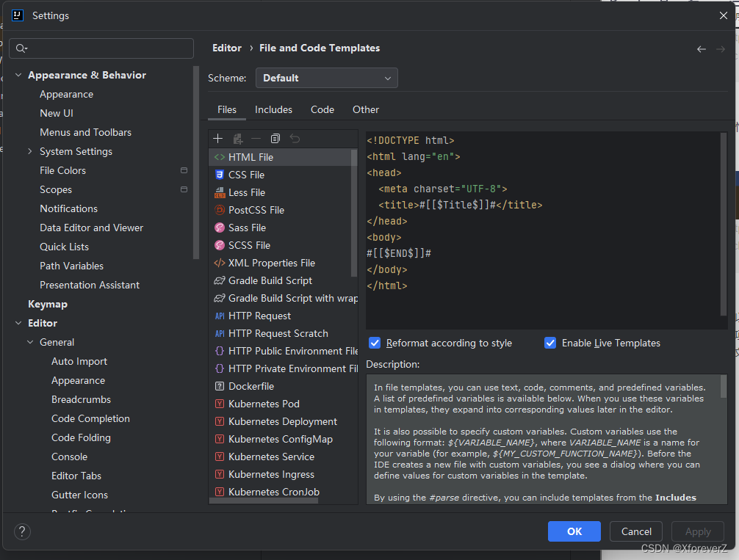The width and height of the screenshot is (739, 560).
Task: Switch to the Other tab
Action: (x=366, y=110)
